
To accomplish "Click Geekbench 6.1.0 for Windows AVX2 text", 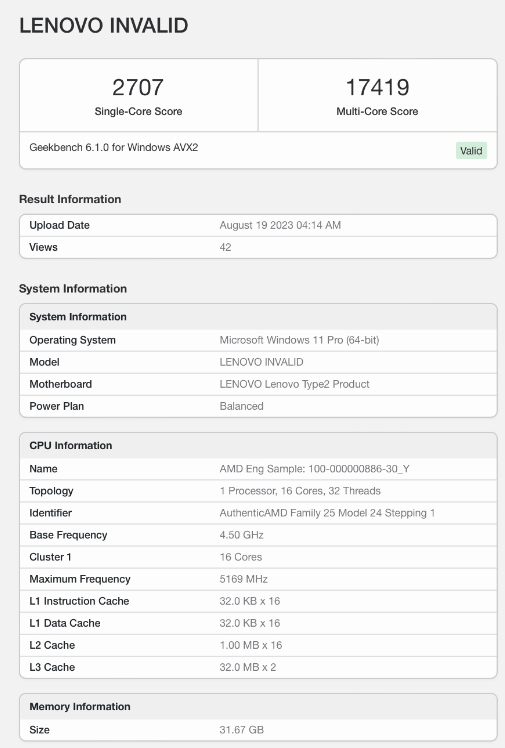I will click(x=113, y=147).
